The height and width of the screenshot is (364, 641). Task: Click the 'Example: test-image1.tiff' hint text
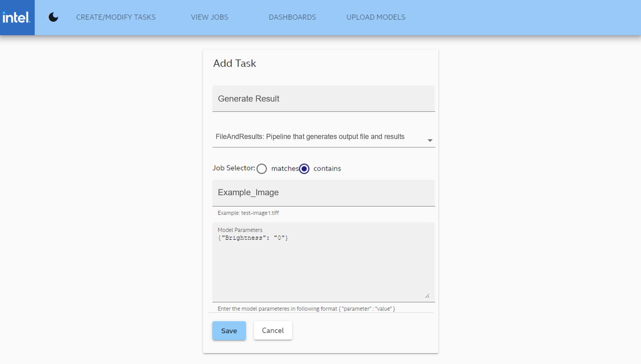tap(248, 213)
